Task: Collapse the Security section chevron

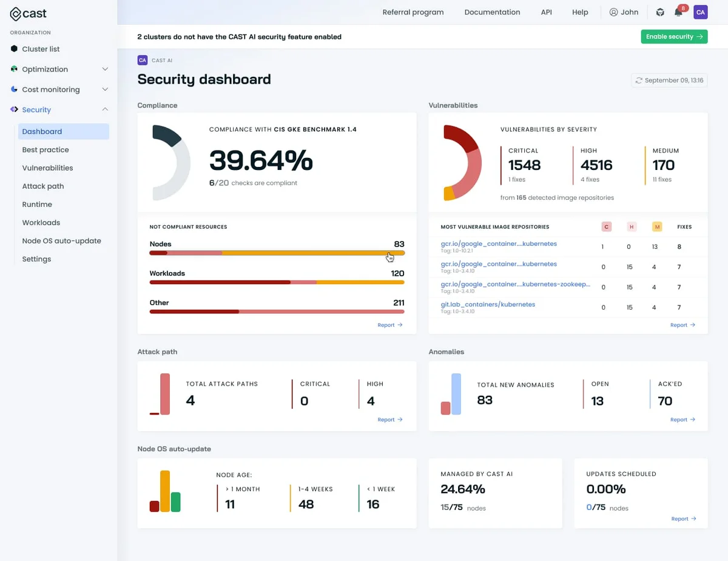Action: pos(105,109)
